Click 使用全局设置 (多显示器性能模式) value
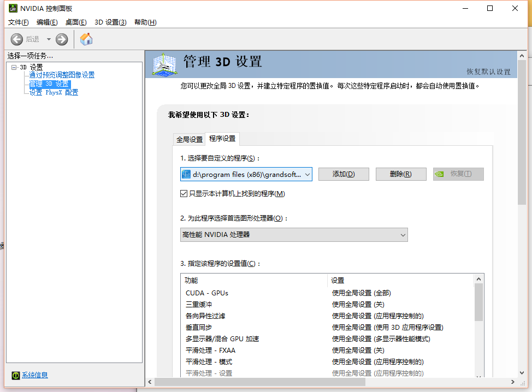This screenshot has width=532, height=392. click(x=381, y=339)
